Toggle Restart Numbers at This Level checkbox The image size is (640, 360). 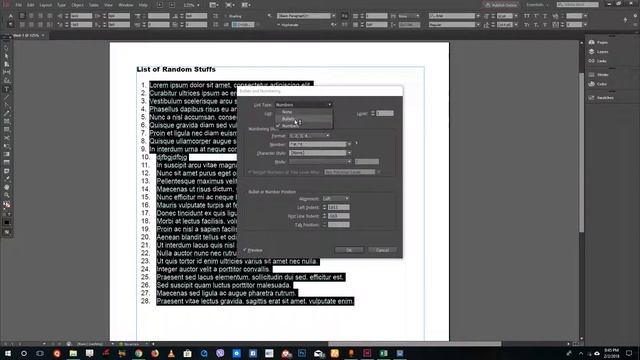pyautogui.click(x=250, y=172)
